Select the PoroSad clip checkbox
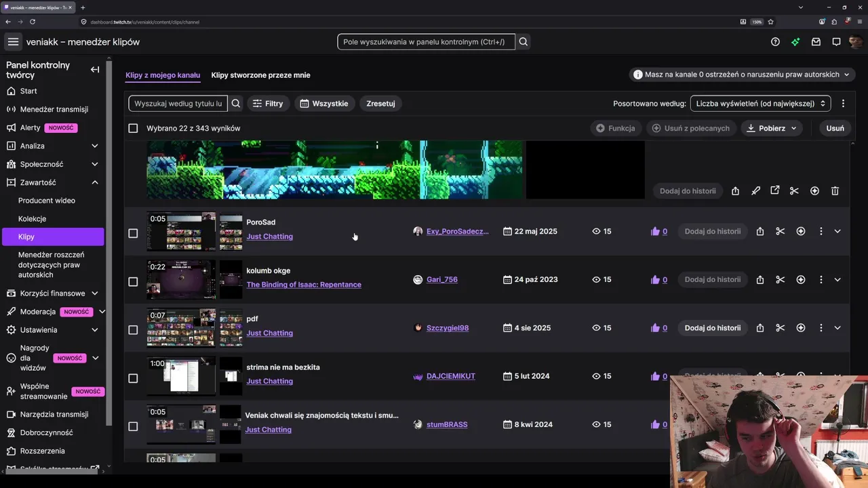The width and height of the screenshot is (868, 488). click(x=133, y=233)
